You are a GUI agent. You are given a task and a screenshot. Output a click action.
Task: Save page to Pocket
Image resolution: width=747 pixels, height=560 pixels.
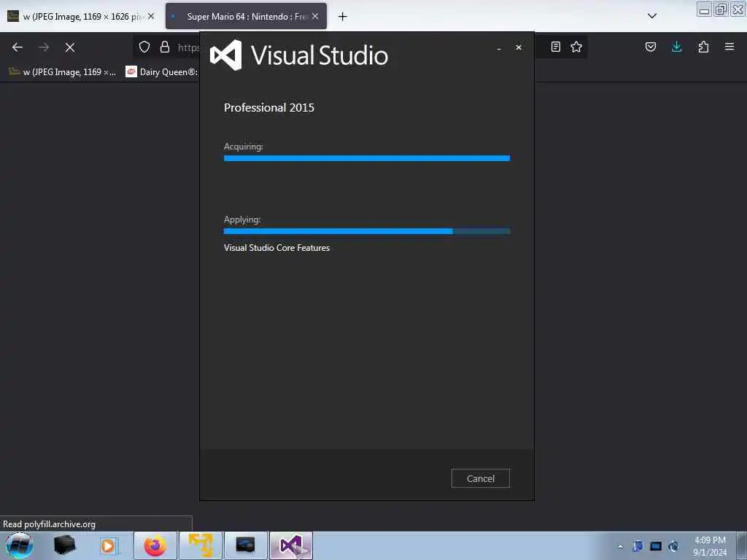coord(651,47)
